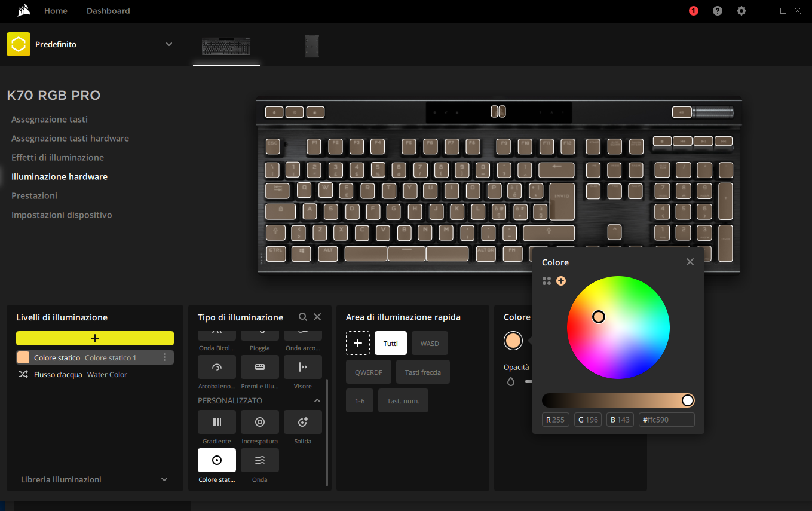Select the Arcobaleno lighting effect icon

click(x=217, y=367)
